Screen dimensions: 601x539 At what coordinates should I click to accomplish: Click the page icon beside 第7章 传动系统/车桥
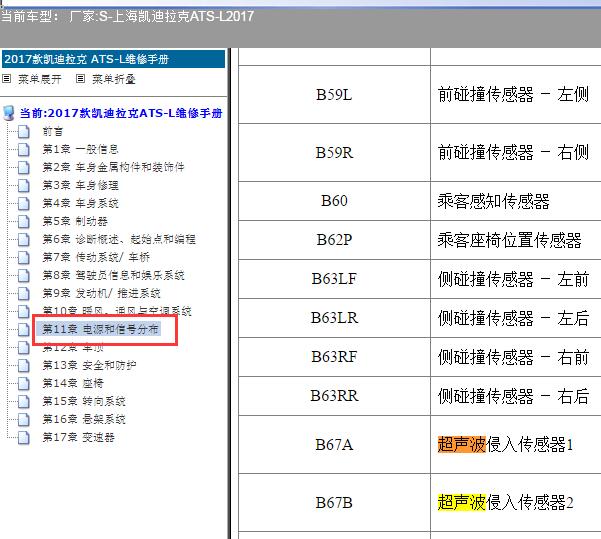click(24, 258)
